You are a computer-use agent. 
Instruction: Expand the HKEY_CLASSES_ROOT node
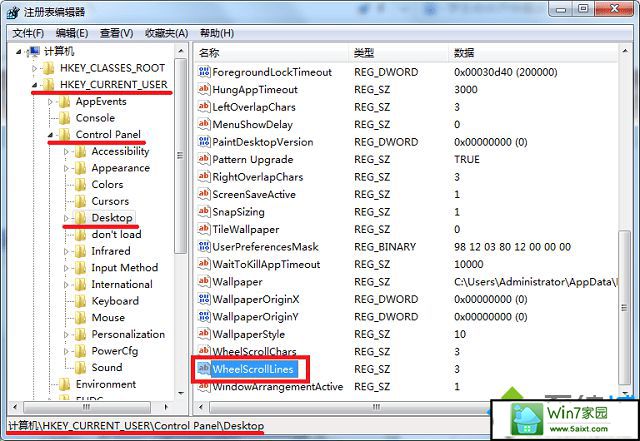pyautogui.click(x=34, y=68)
